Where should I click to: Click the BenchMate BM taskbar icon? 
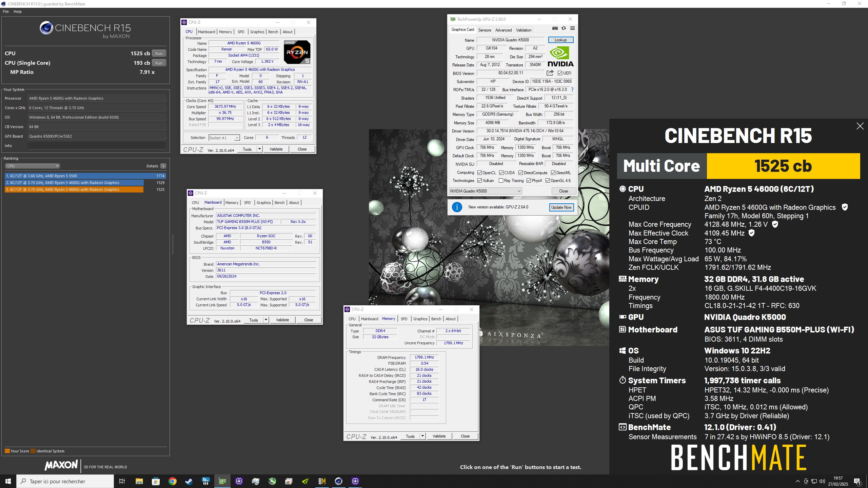tap(322, 481)
